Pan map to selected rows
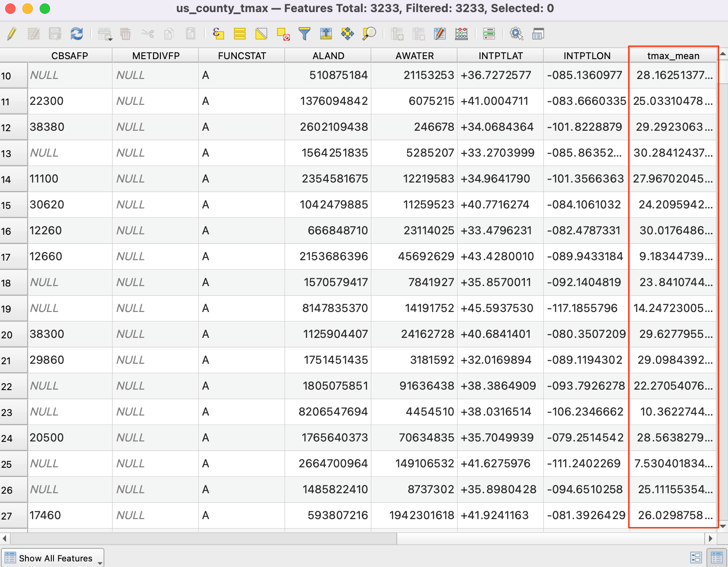This screenshot has width=728, height=567. coord(347,34)
